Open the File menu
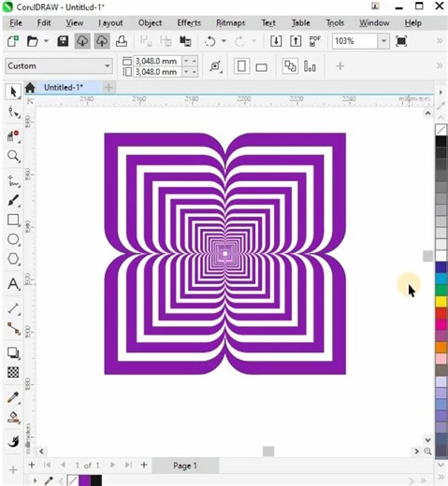The image size is (448, 486). [x=16, y=22]
